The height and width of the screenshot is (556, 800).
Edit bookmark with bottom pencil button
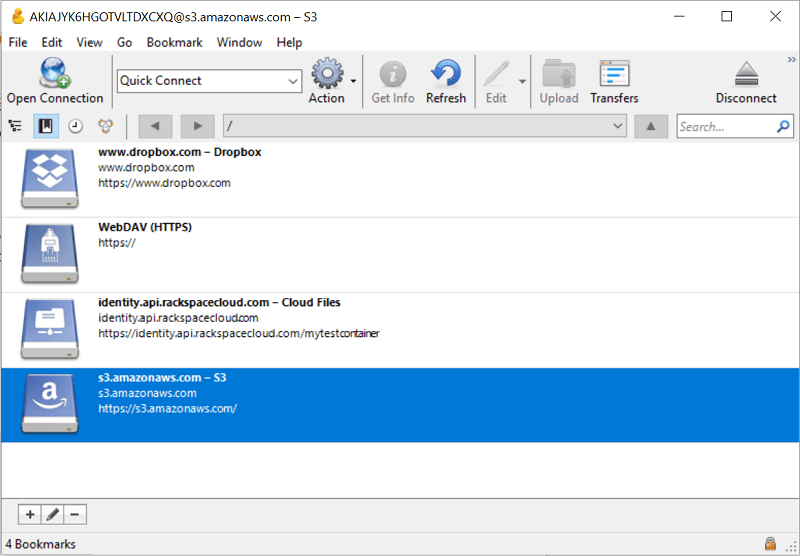tap(52, 514)
